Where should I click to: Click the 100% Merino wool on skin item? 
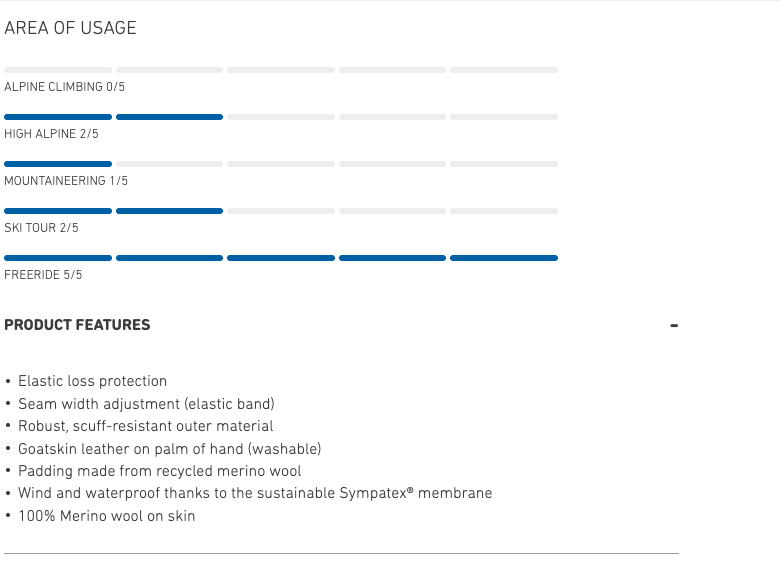[x=106, y=516]
